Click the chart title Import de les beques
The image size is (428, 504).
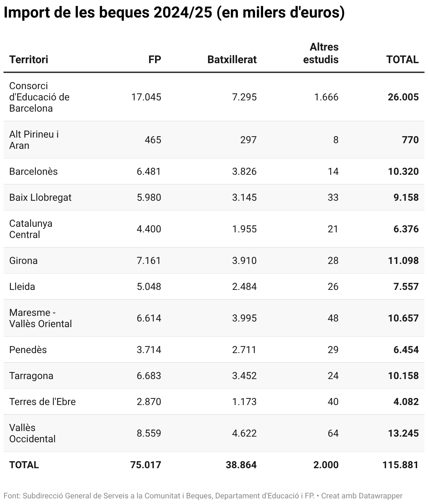point(174,13)
